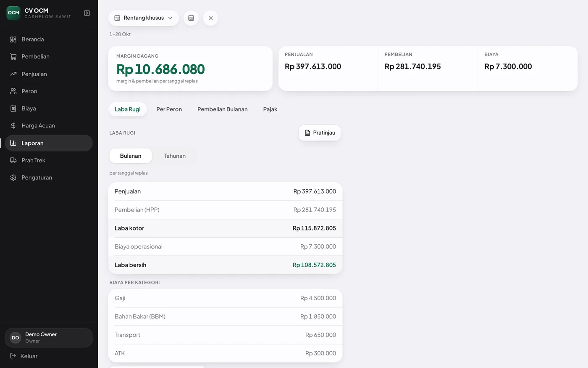The image size is (588, 368).
Task: Go to Pembelian cart icon
Action: (x=13, y=56)
